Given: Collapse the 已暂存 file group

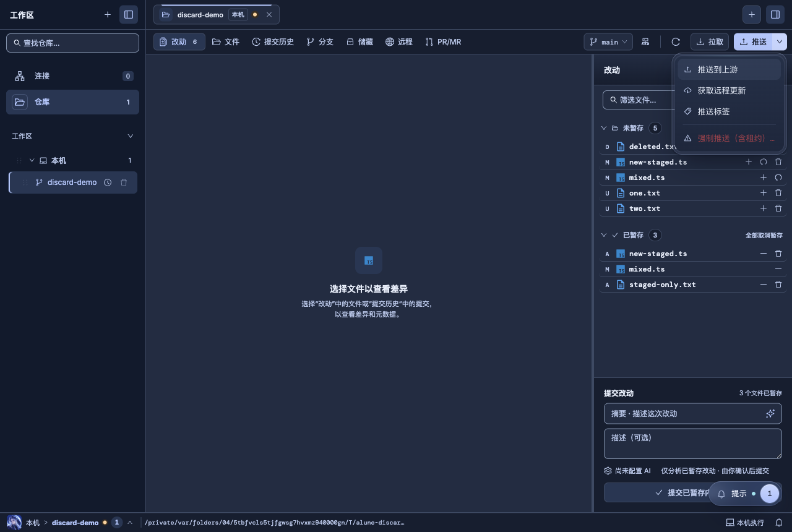Looking at the screenshot, I should click(x=604, y=235).
